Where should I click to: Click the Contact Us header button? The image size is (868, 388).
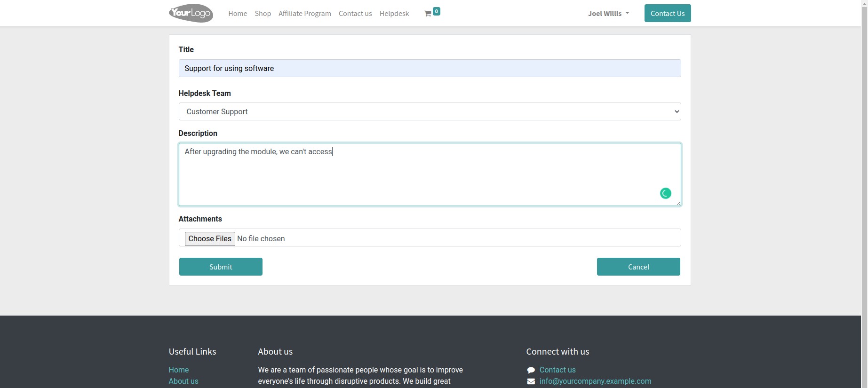tap(668, 13)
